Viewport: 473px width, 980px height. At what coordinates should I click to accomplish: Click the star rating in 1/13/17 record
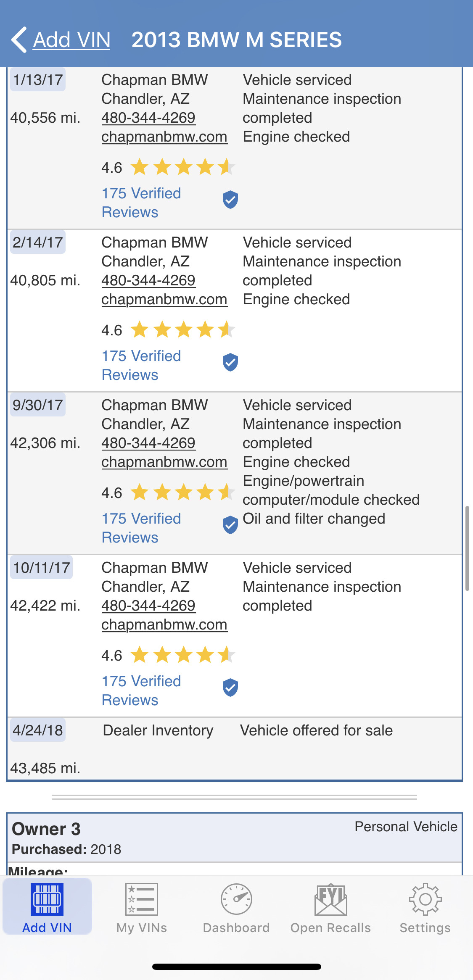pyautogui.click(x=182, y=167)
